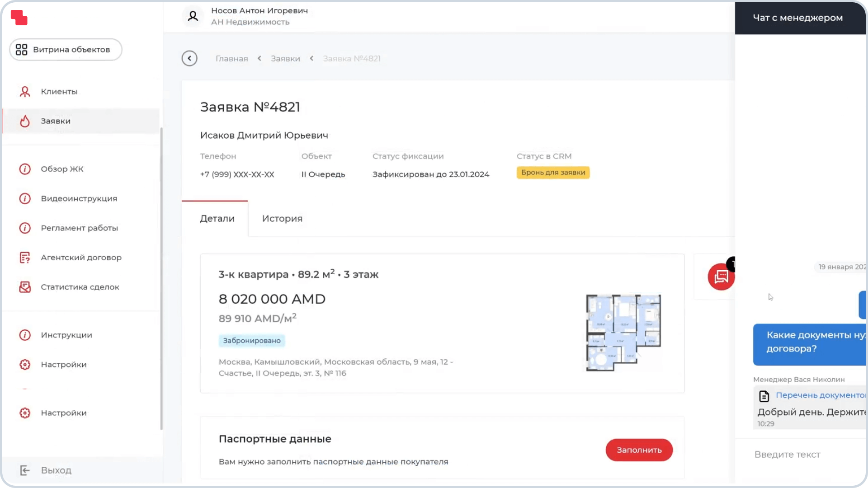This screenshot has height=488, width=868.
Task: Focus the Введите текст chat input
Action: point(800,455)
